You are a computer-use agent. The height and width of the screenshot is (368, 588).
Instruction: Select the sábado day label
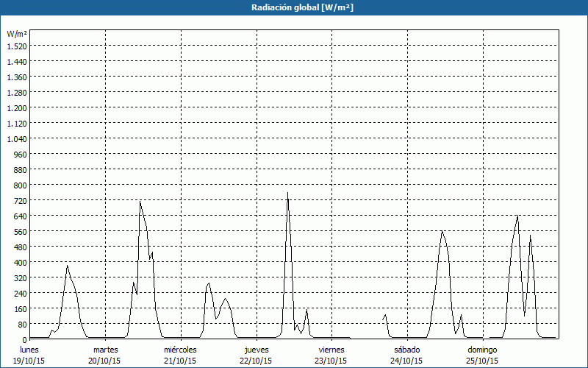[406, 349]
